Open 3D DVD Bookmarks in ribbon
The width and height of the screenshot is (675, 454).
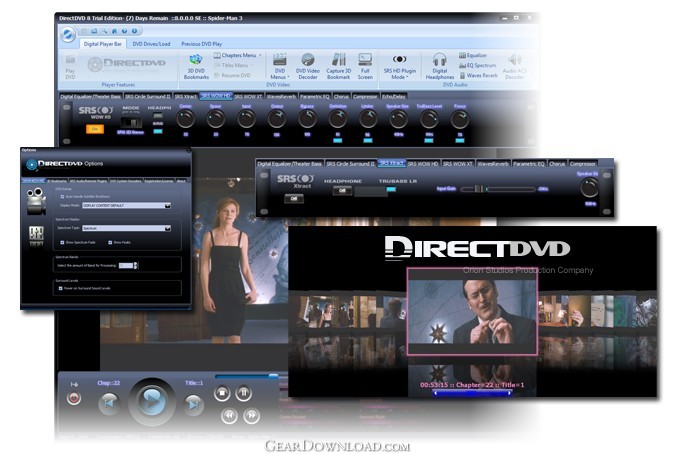196,66
